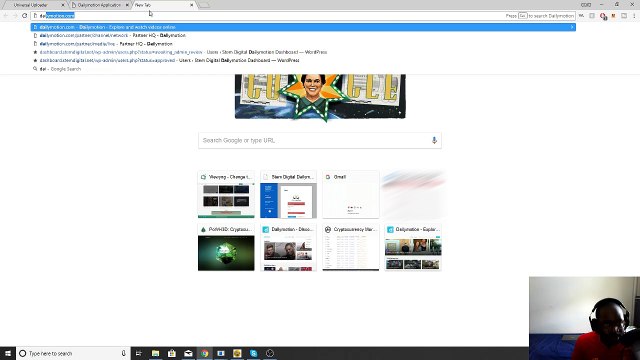
Task: Select dailymotion.com partner media live suggestion
Action: pyautogui.click(x=303, y=44)
